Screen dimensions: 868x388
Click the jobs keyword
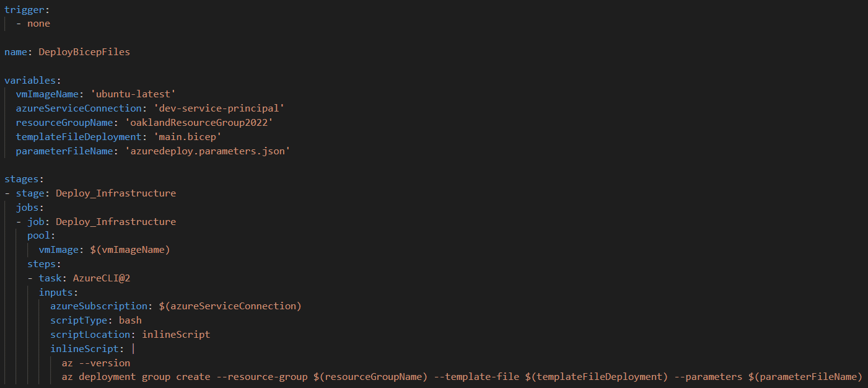[27, 208]
